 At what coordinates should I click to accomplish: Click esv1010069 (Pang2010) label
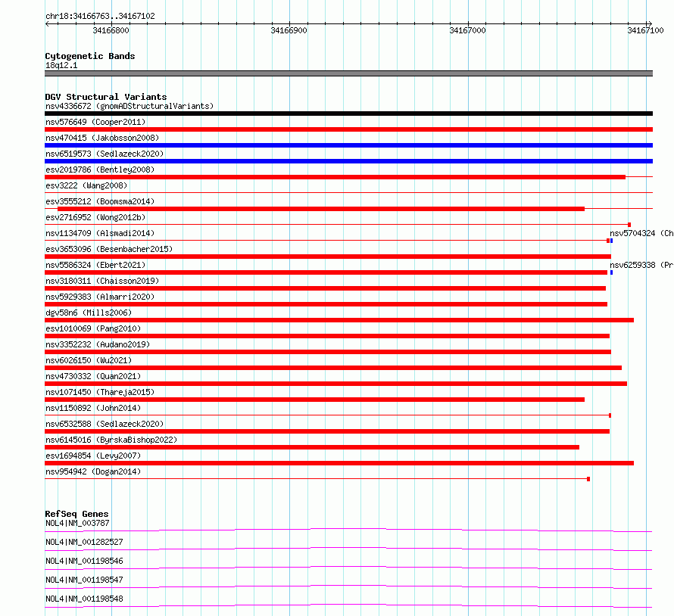[93, 328]
